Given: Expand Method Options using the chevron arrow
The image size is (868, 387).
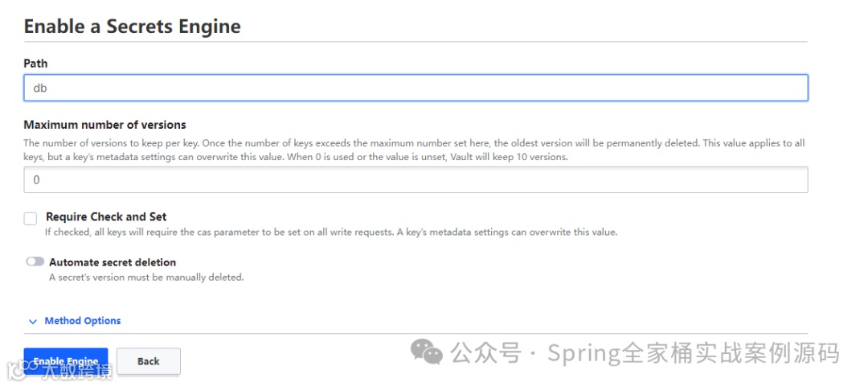Looking at the screenshot, I should pos(33,322).
